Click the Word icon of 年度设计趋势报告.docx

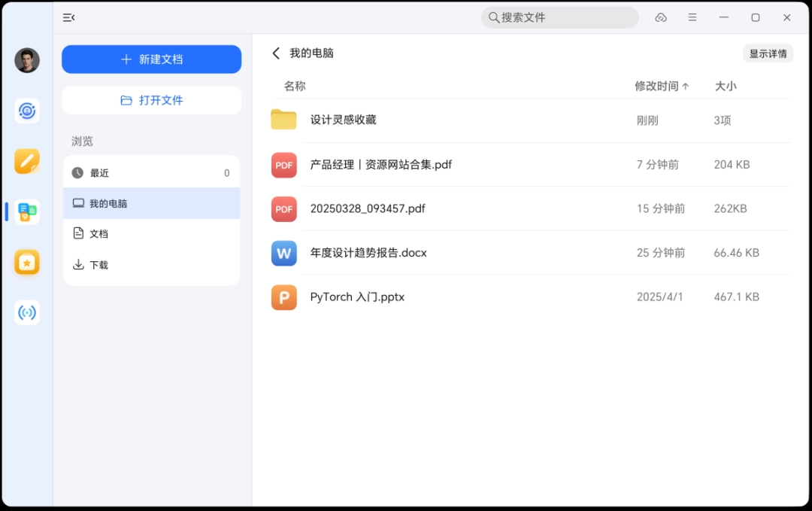click(x=283, y=253)
